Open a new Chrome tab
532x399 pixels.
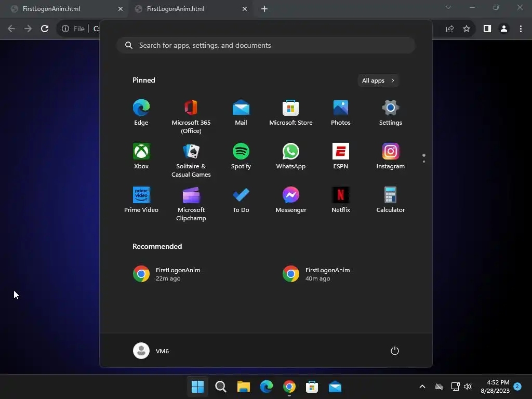tap(264, 9)
